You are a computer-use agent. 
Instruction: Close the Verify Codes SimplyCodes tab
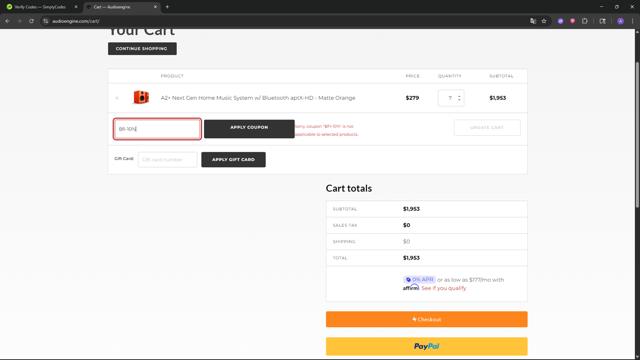pyautogui.click(x=76, y=7)
